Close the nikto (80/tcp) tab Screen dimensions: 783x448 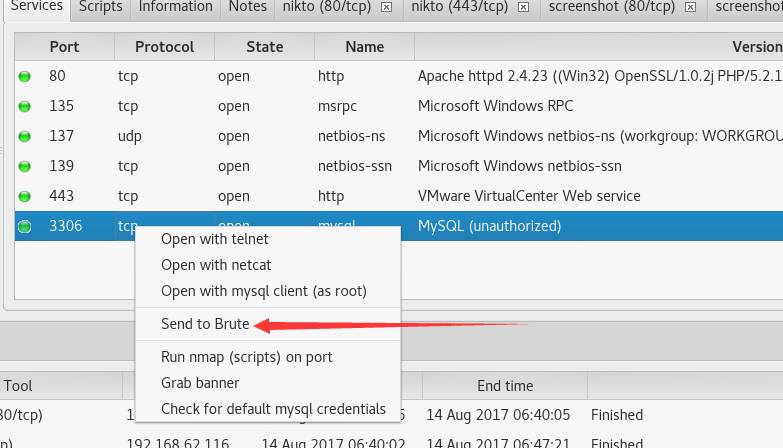[387, 7]
